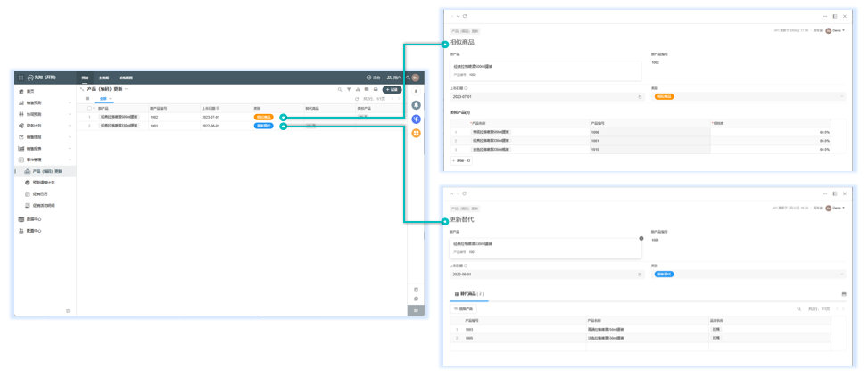Open calendar icon in 相似商品 date field
This screenshot has width=868, height=377.
click(x=640, y=96)
